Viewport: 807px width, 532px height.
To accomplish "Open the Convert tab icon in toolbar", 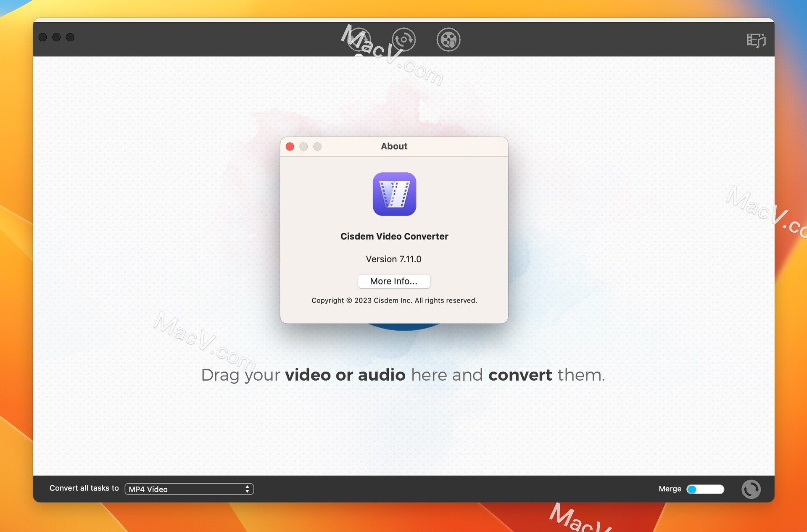I will coord(359,40).
